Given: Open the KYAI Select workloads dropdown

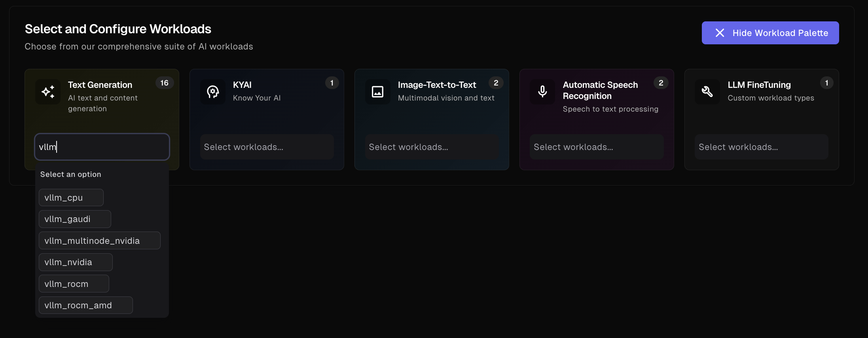Looking at the screenshot, I should pos(267,147).
